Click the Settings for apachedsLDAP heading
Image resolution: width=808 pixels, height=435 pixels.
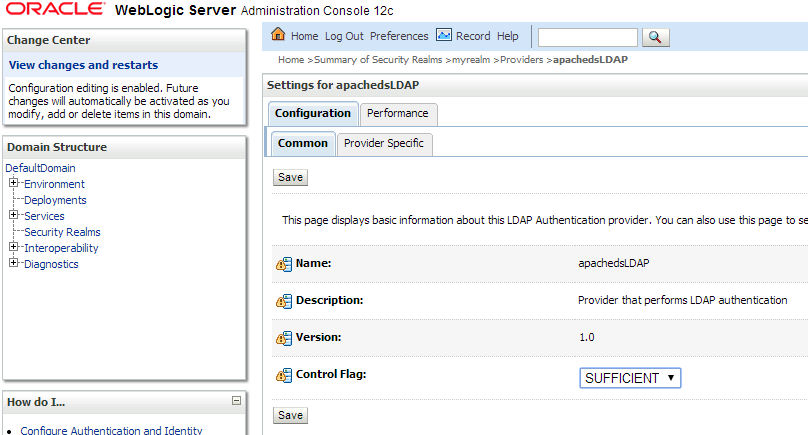(x=343, y=85)
